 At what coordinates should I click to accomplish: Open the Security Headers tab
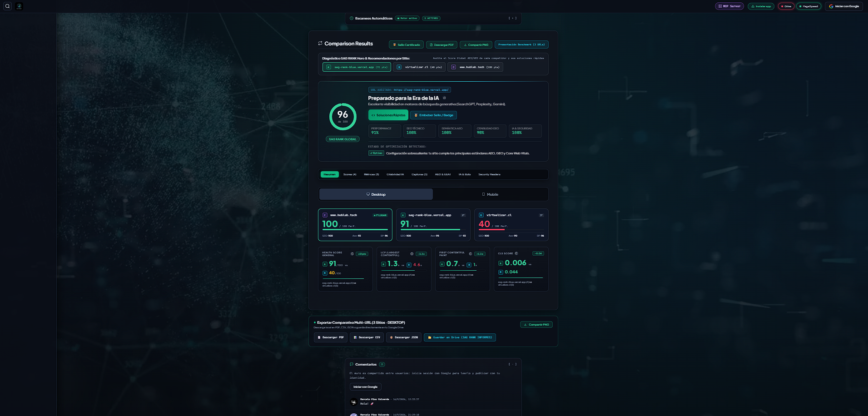coord(489,174)
